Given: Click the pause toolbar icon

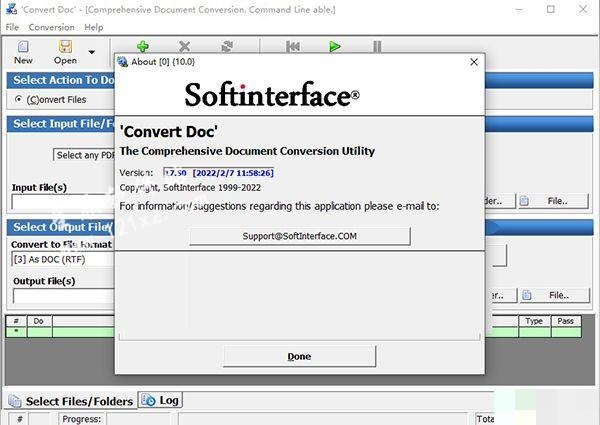Looking at the screenshot, I should (x=377, y=46).
